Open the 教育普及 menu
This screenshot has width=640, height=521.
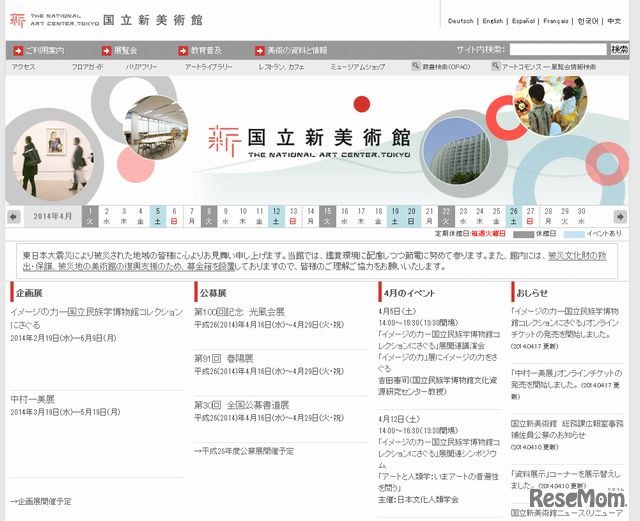tap(206, 51)
